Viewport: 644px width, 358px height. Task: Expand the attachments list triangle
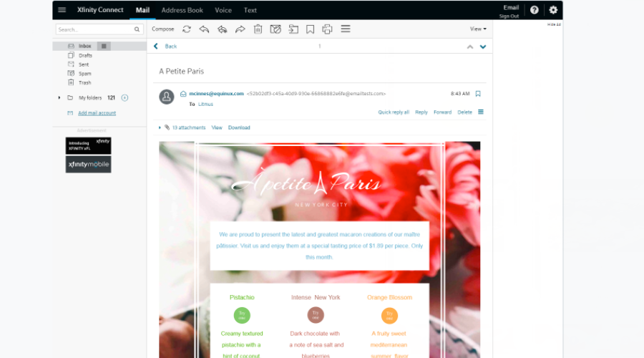click(x=160, y=127)
